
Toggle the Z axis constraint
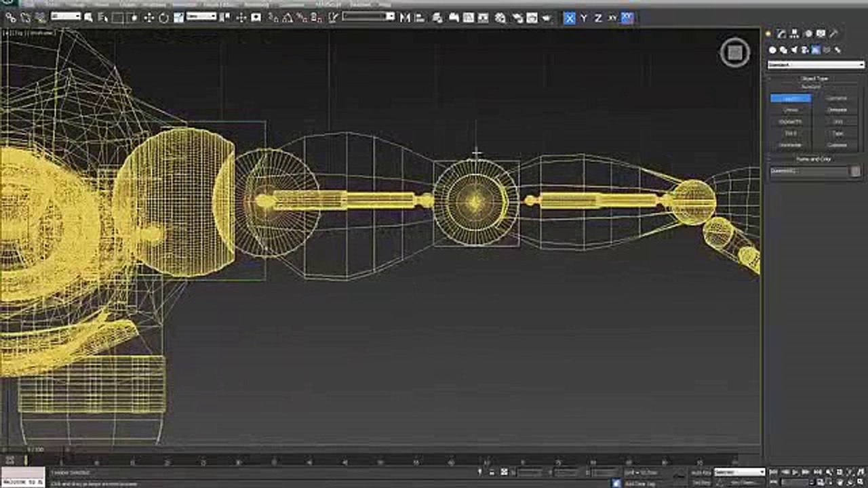point(598,18)
